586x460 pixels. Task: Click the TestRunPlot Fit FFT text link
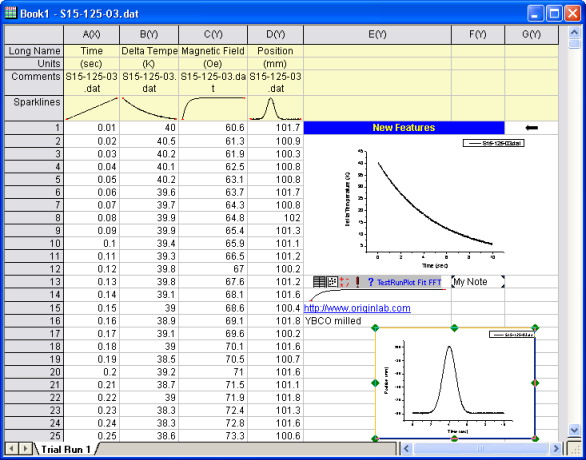(409, 282)
